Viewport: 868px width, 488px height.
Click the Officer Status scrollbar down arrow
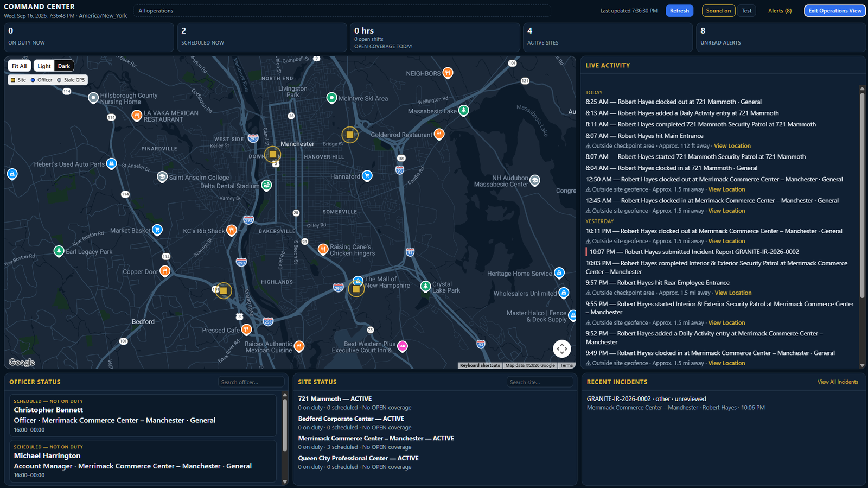tap(285, 481)
